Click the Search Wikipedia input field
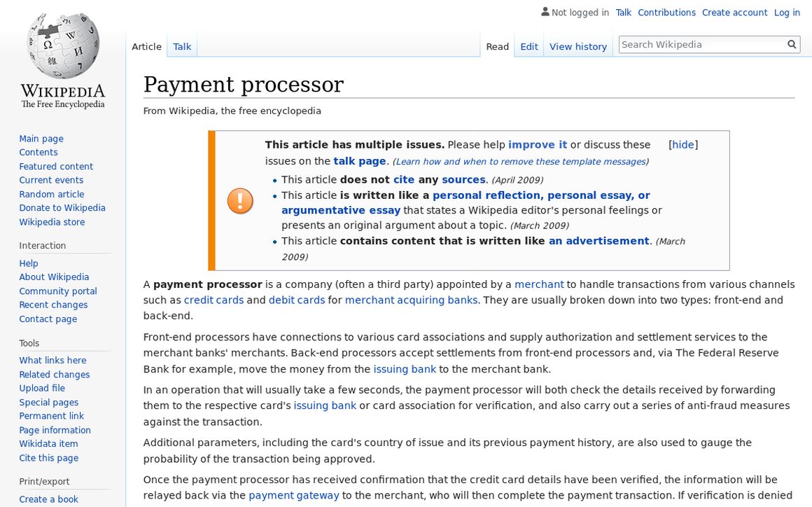The height and width of the screenshot is (507, 812). 702,45
